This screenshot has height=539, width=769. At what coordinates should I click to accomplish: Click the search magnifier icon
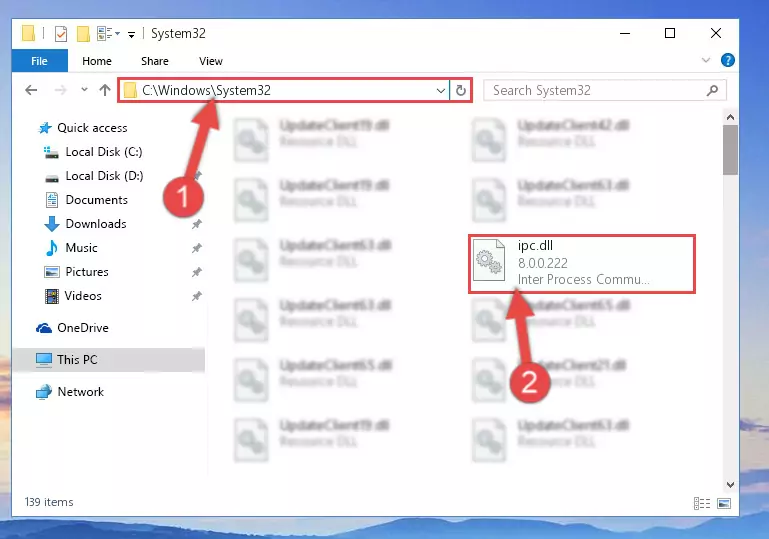coord(713,90)
